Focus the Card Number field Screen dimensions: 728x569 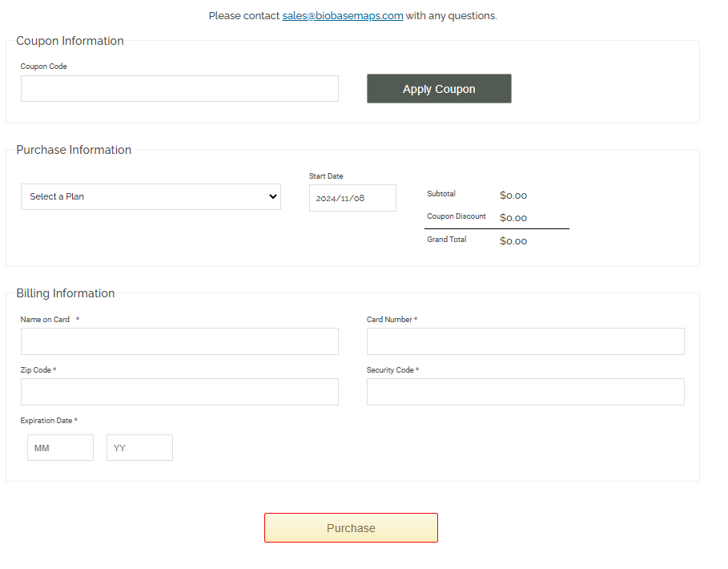point(525,341)
